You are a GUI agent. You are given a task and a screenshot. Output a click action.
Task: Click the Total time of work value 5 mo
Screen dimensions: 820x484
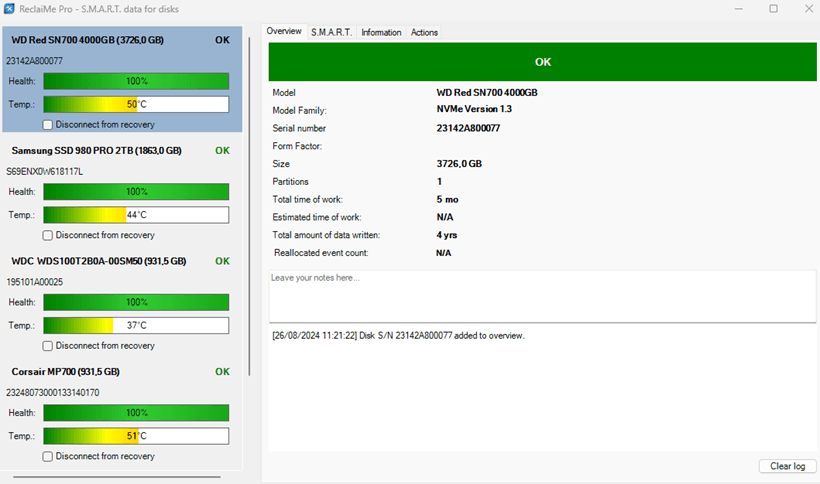click(448, 200)
